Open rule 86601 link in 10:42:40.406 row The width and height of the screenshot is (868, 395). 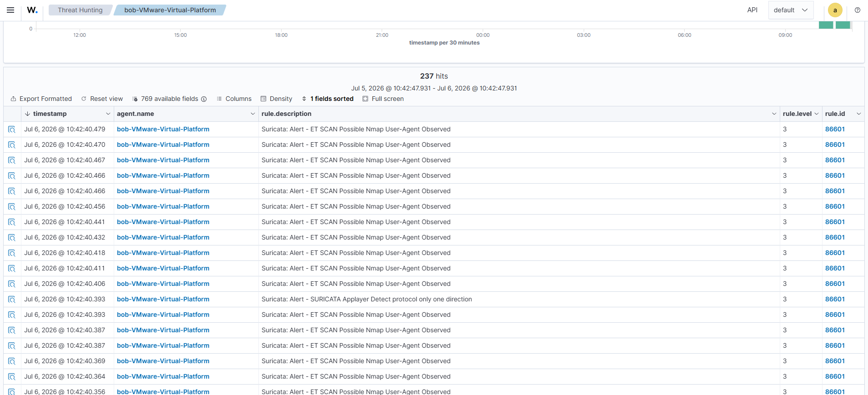(835, 284)
